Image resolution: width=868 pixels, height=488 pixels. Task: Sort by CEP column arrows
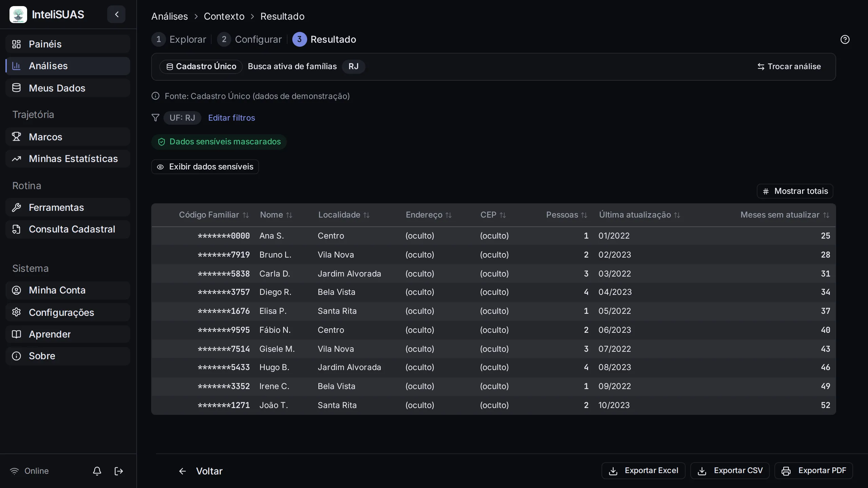[x=503, y=215]
